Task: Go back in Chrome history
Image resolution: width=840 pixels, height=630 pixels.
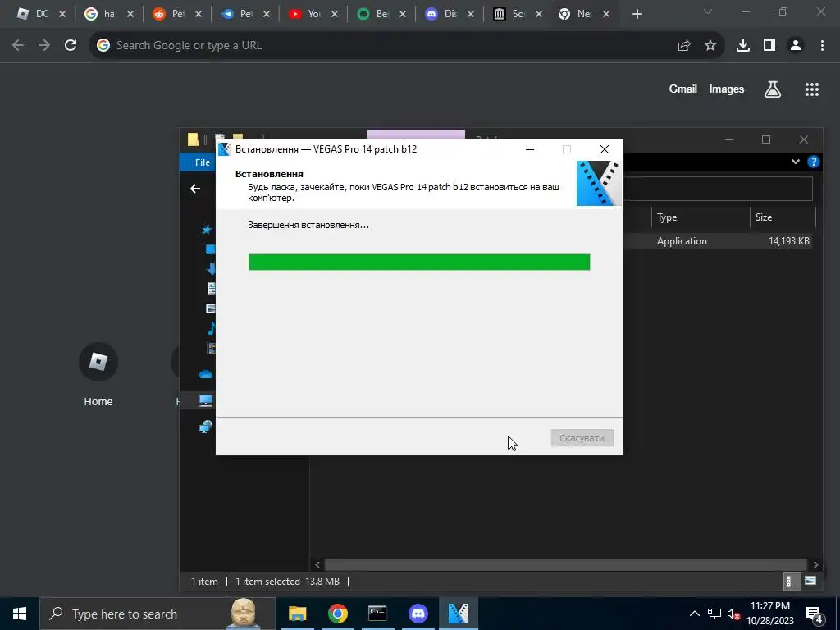Action: [x=18, y=46]
